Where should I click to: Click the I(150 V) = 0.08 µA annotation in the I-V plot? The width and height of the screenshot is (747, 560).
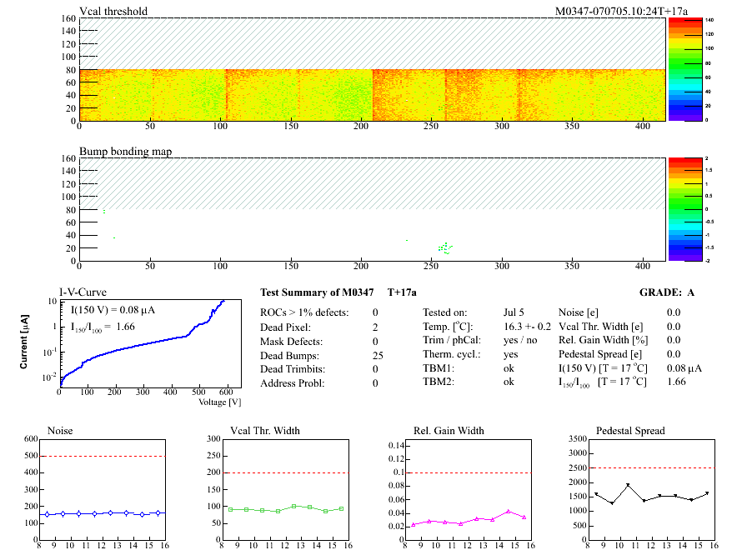click(x=118, y=310)
